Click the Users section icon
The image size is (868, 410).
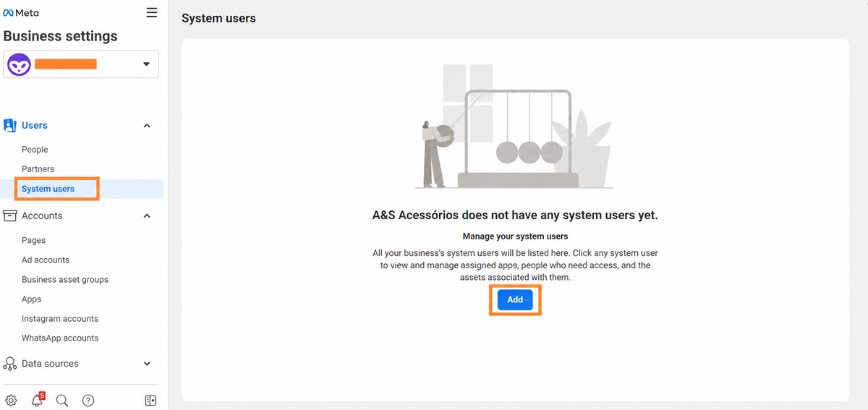point(10,125)
